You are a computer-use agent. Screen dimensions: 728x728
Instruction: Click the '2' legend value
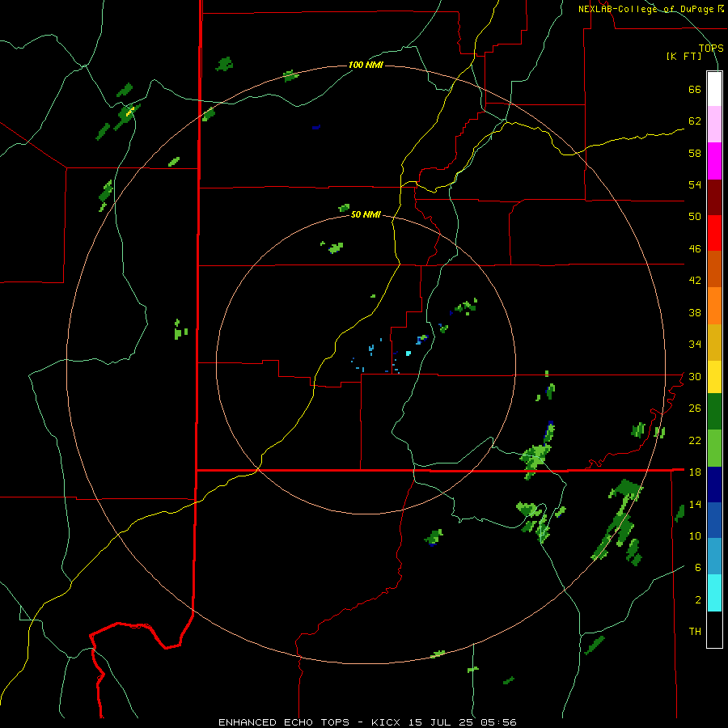click(x=698, y=600)
